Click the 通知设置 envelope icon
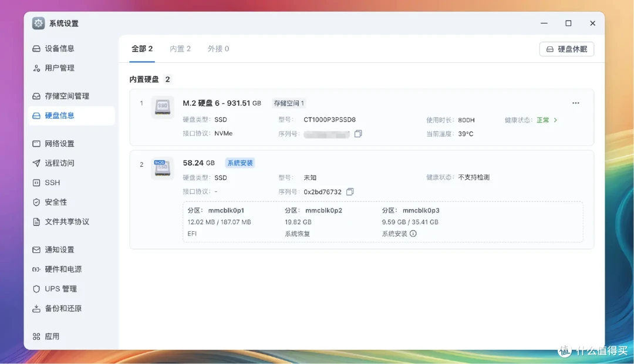634x364 pixels. 36,250
